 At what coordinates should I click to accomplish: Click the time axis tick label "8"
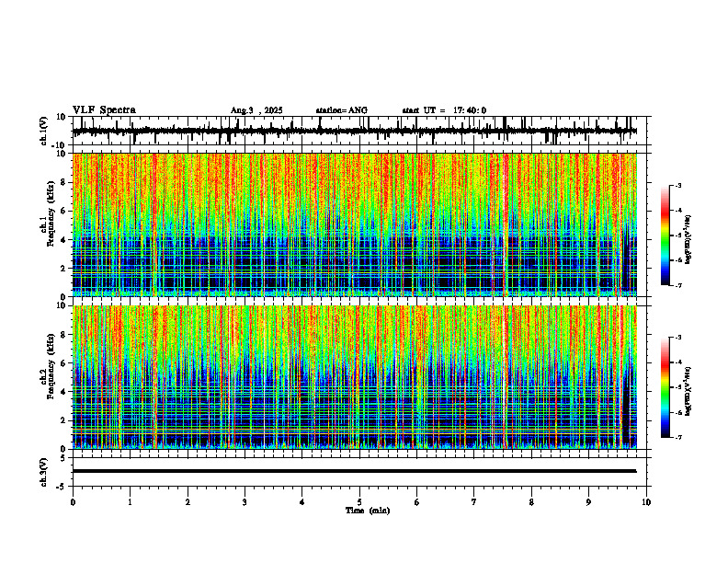coord(531,502)
